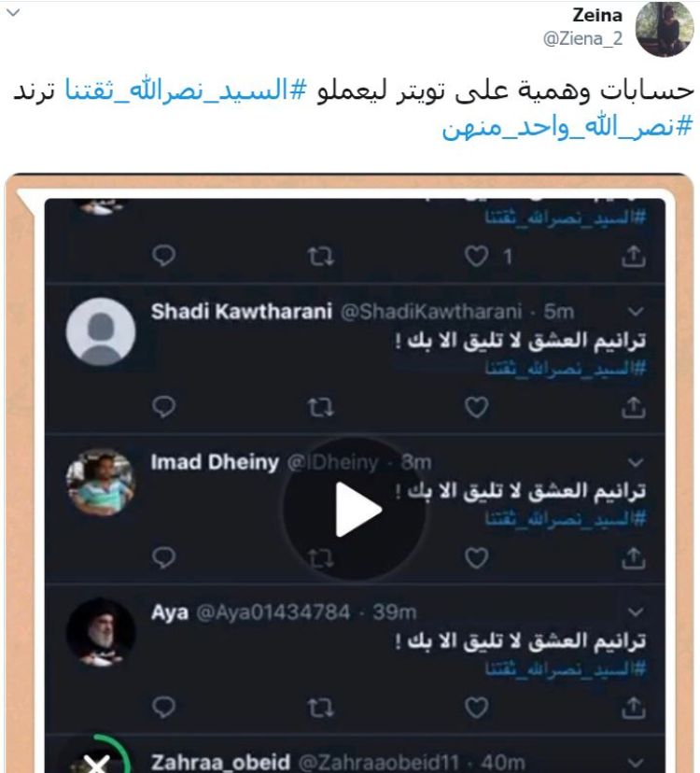Open the tweet options chevron at top left

coord(13,13)
